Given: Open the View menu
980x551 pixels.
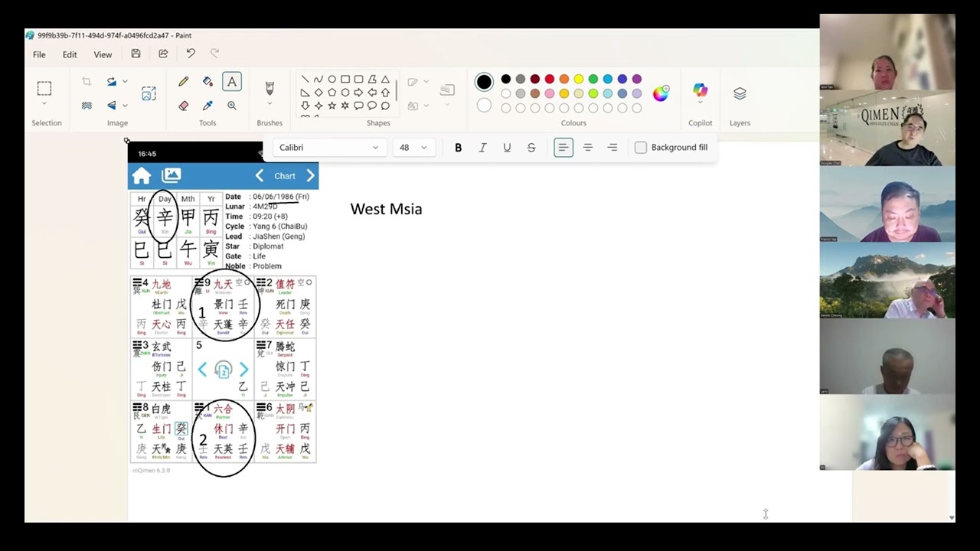Looking at the screenshot, I should click(103, 54).
